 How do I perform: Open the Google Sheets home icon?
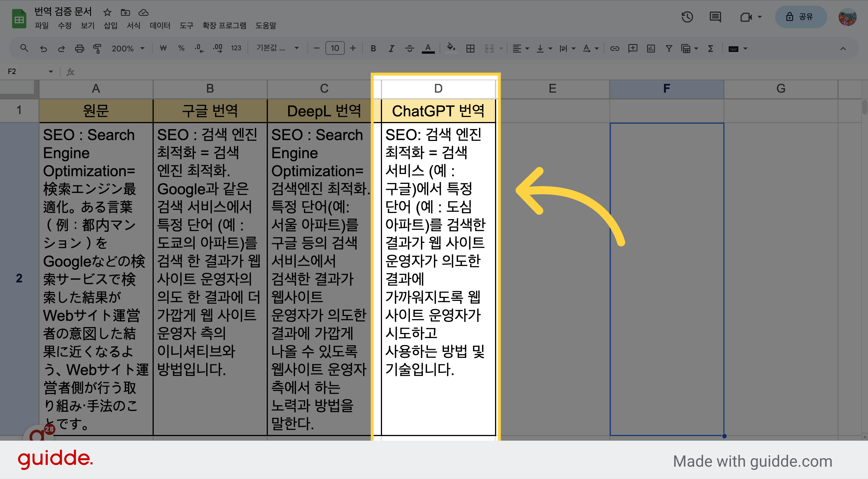tap(19, 19)
